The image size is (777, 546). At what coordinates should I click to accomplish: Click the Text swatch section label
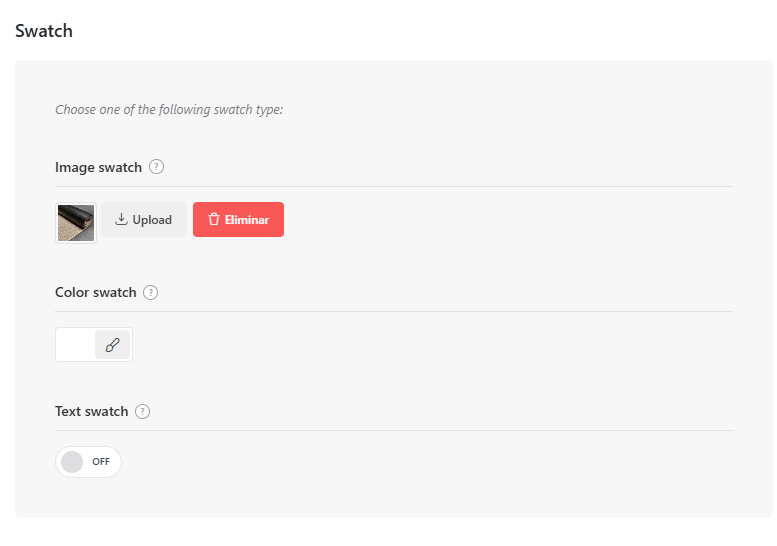[x=92, y=412]
